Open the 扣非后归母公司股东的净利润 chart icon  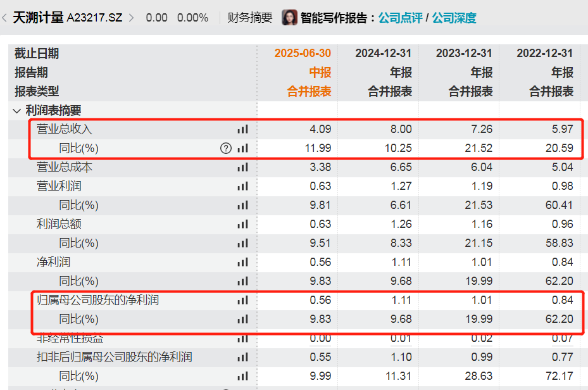click(x=242, y=357)
